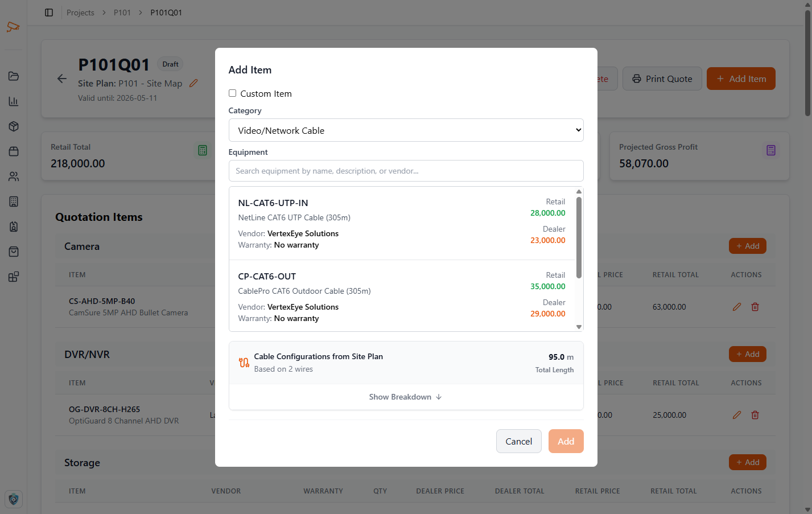Open the folder icon in sidebar
The width and height of the screenshot is (812, 514).
(x=14, y=76)
